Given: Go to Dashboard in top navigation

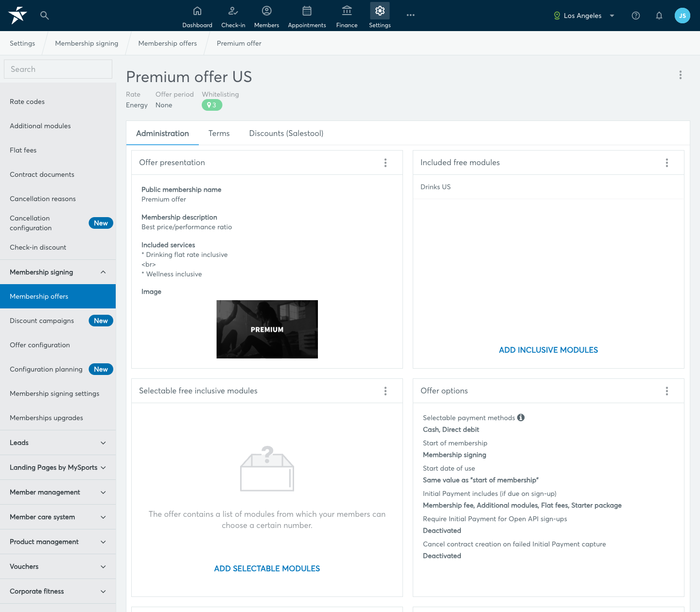Looking at the screenshot, I should (197, 16).
